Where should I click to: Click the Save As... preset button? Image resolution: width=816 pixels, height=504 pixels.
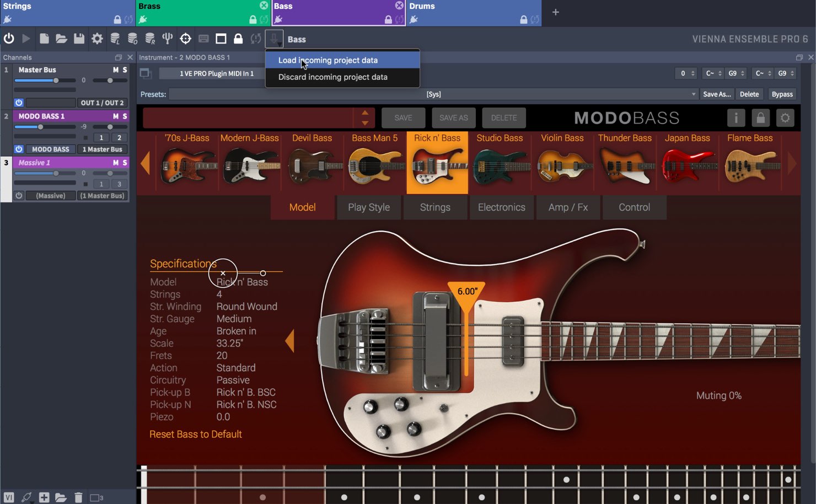pos(717,94)
